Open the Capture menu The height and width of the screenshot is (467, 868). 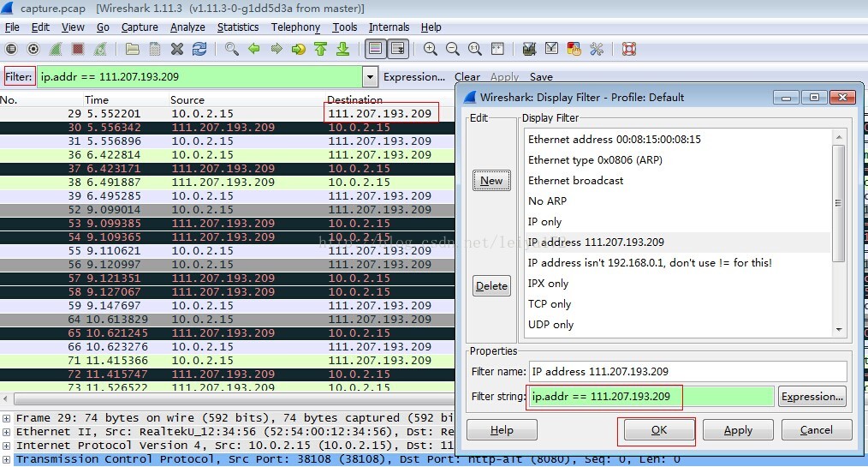[x=140, y=27]
